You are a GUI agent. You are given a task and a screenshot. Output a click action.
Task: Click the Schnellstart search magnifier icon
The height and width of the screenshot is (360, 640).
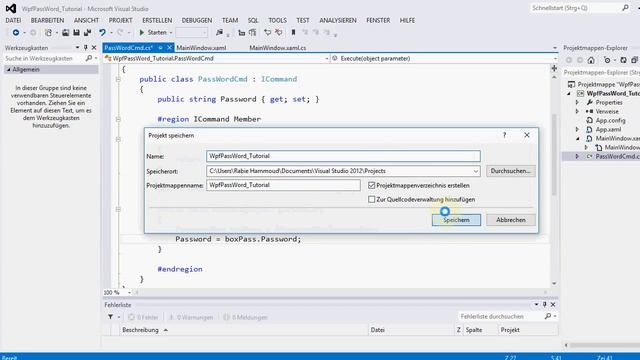pos(625,8)
